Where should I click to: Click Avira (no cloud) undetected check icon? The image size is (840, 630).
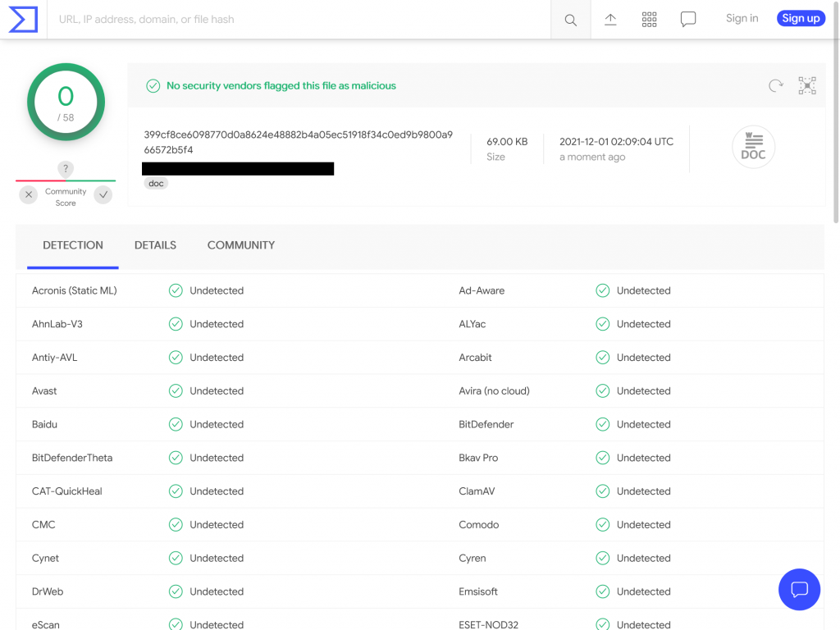603,391
